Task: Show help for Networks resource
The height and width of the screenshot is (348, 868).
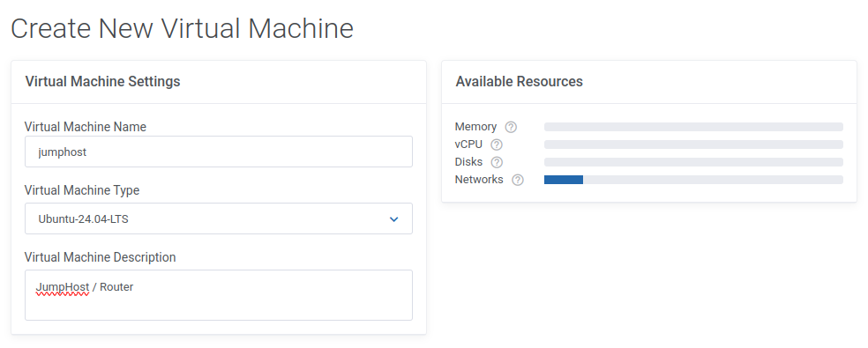Action: coord(518,180)
